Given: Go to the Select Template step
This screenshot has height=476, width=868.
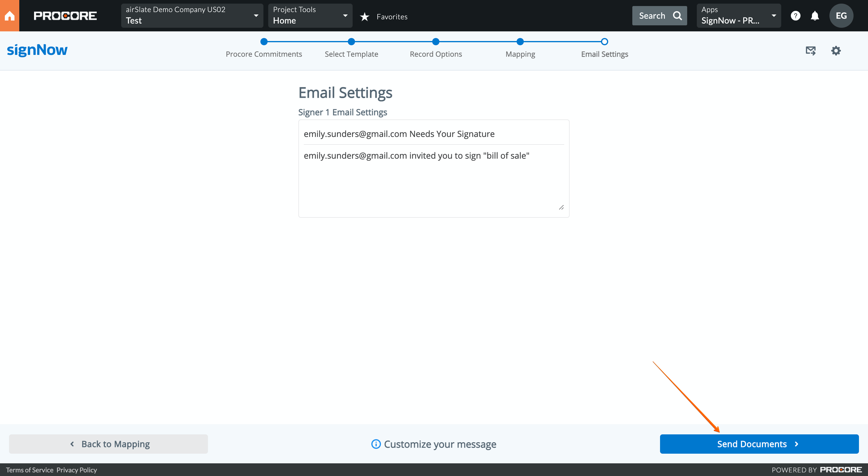Looking at the screenshot, I should pyautogui.click(x=351, y=54).
